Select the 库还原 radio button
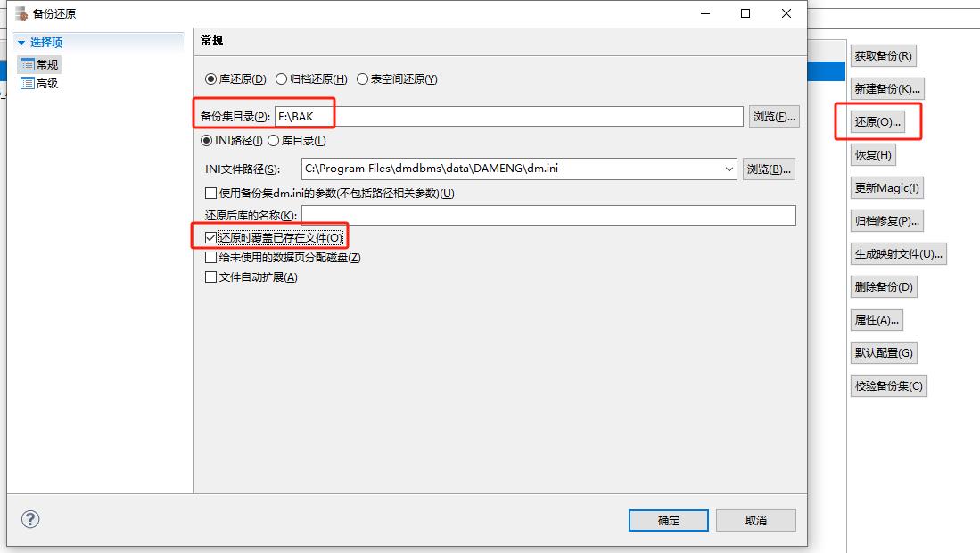 tap(211, 78)
